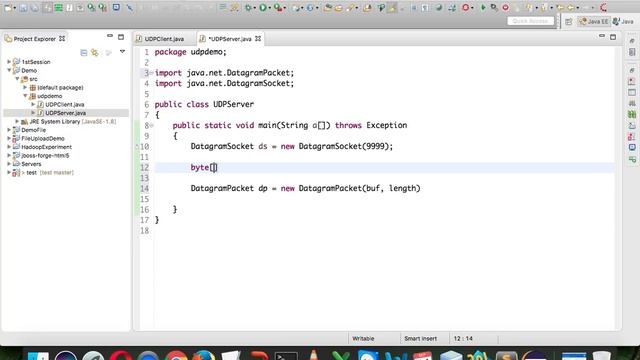640x360 pixels.
Task: Open the Debug dropdown arrow
Action: [254, 8]
